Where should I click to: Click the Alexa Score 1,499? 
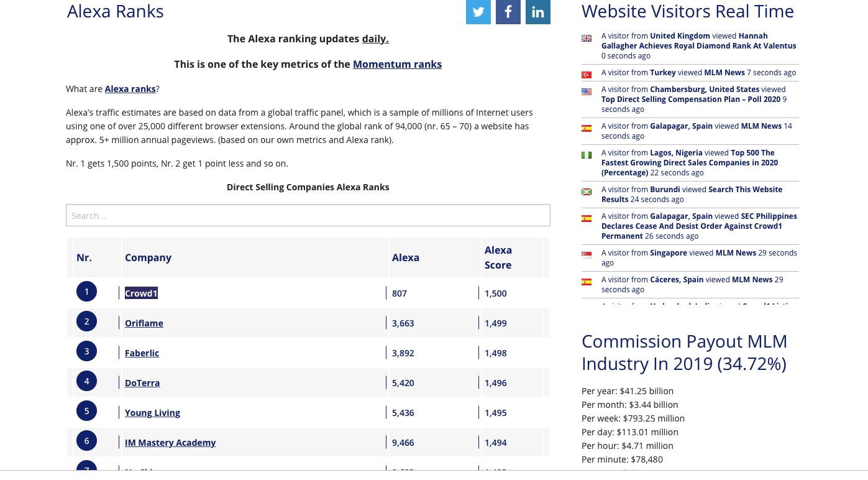tap(496, 323)
